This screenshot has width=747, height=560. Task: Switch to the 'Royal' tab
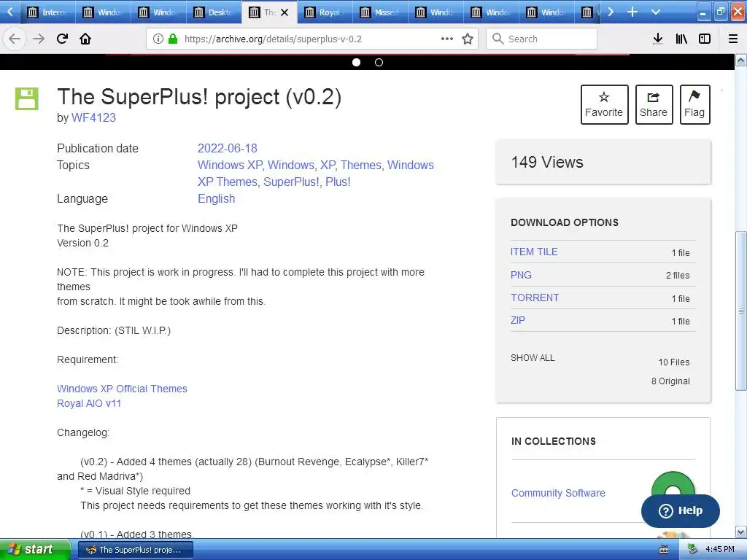325,12
